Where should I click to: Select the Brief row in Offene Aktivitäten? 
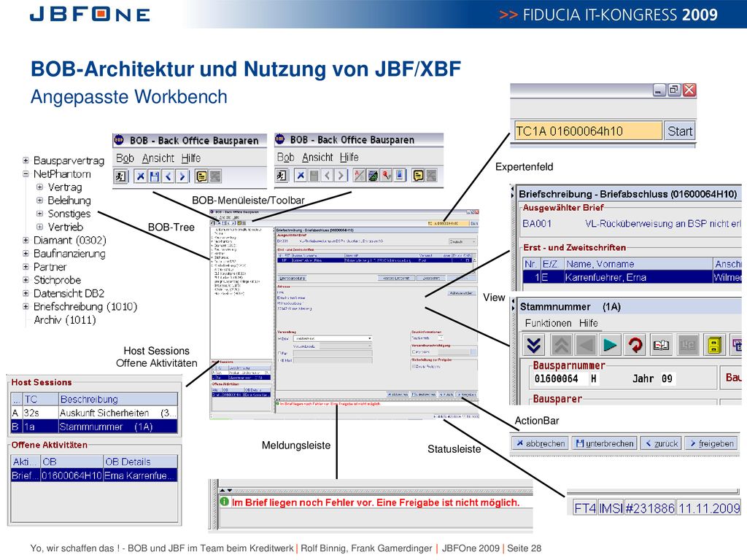94,475
